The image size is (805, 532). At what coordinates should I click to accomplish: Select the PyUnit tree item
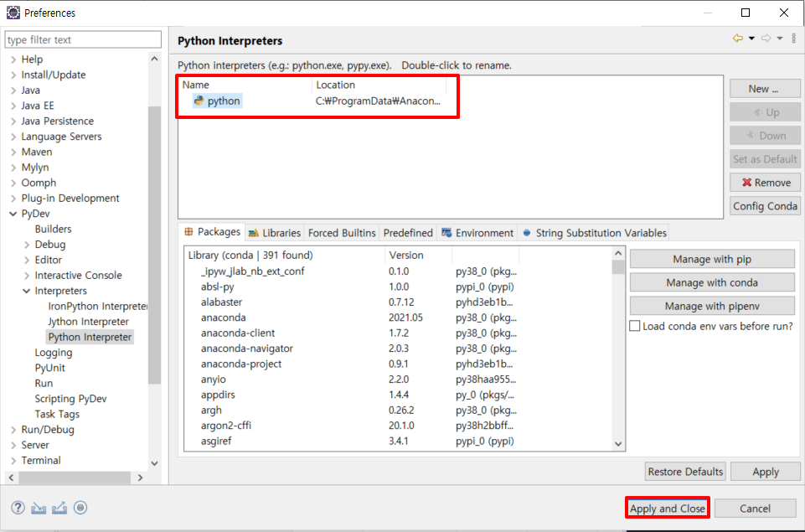click(49, 368)
